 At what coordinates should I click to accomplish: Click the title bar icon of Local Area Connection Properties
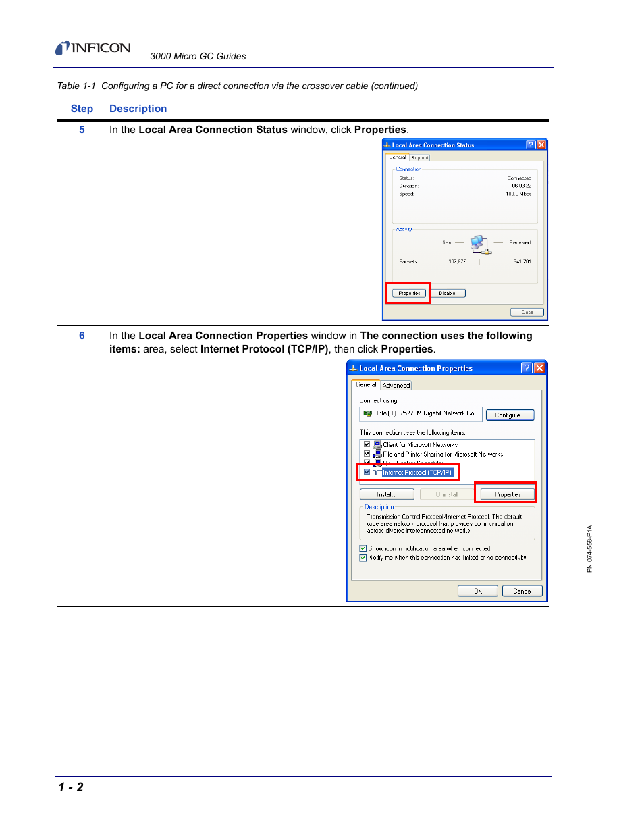pyautogui.click(x=352, y=368)
